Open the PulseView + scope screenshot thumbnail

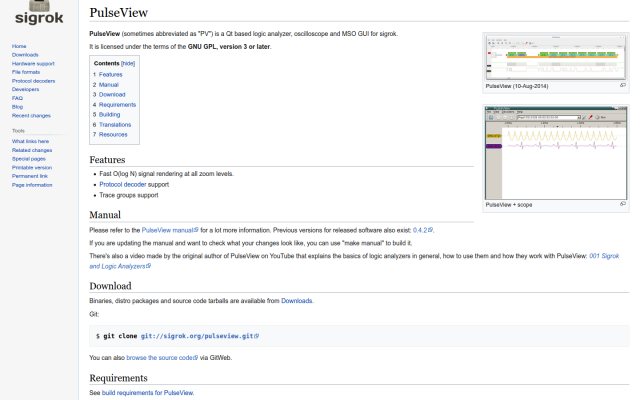(x=556, y=153)
